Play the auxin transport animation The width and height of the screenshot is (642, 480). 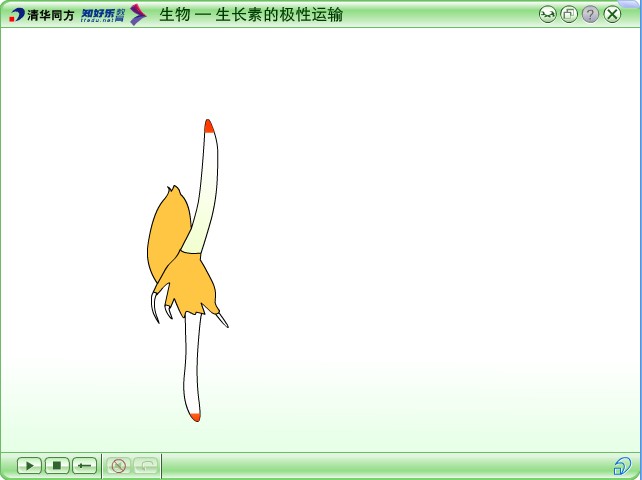[29, 466]
